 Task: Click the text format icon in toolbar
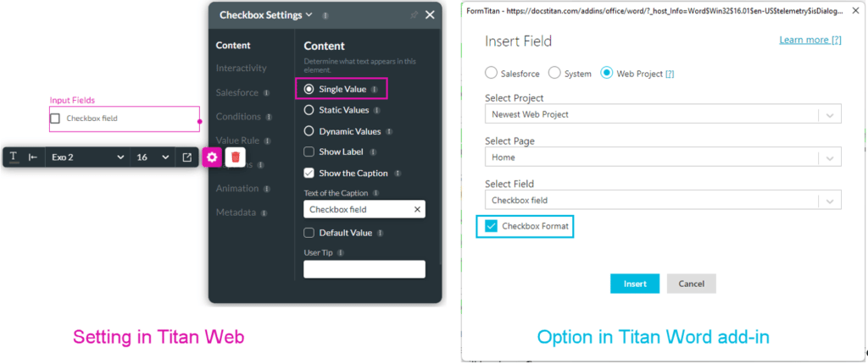(x=14, y=157)
